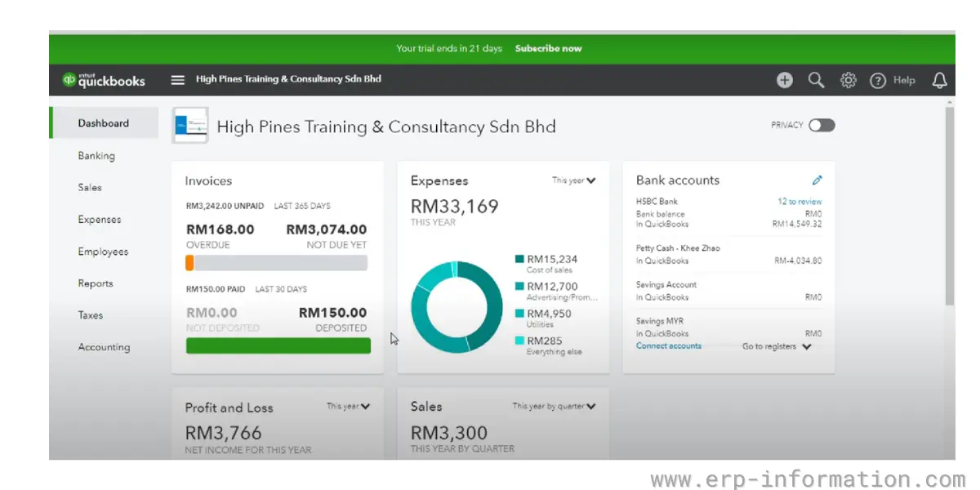Go to Employees in the sidebar

click(x=103, y=252)
